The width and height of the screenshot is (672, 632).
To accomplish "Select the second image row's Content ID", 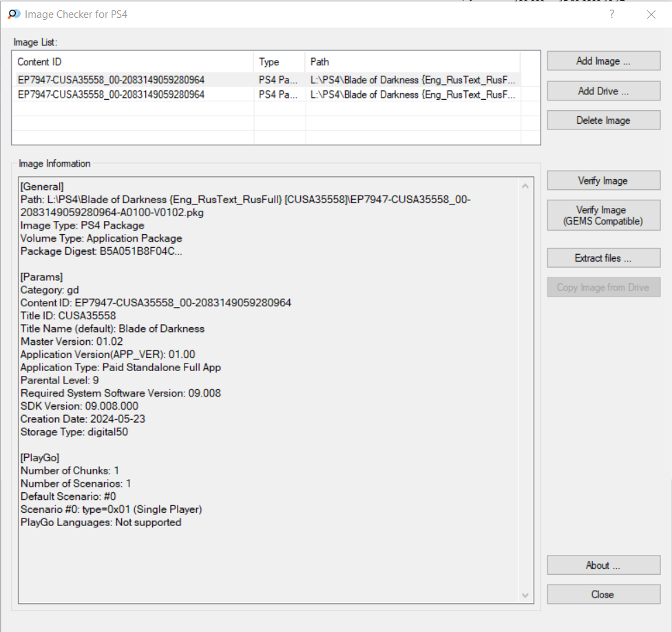I will [111, 94].
